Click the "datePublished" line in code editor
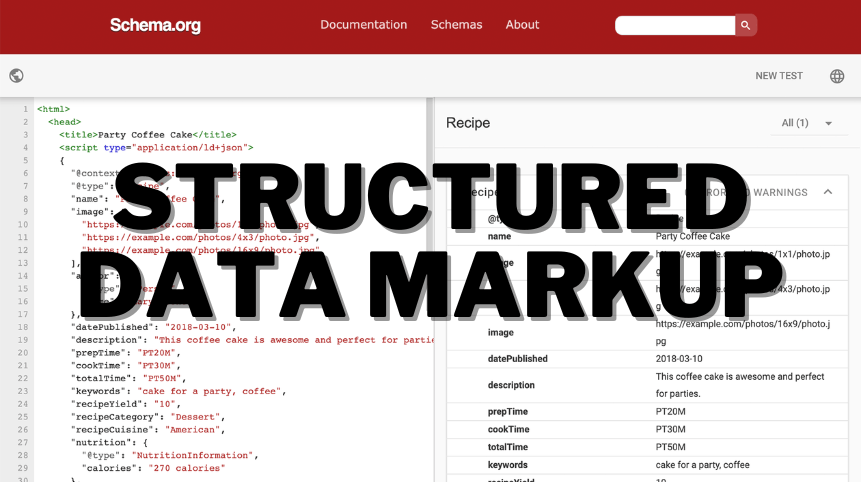The height and width of the screenshot is (482, 861). [x=153, y=327]
